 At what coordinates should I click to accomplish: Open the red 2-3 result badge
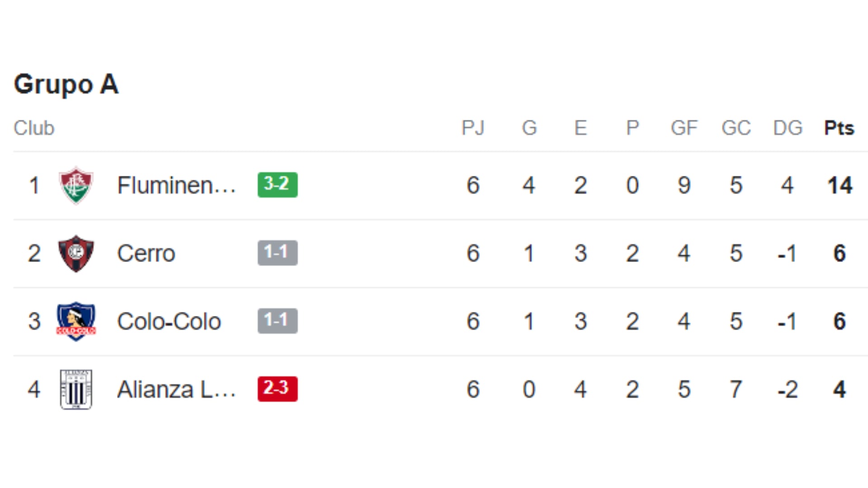point(278,389)
